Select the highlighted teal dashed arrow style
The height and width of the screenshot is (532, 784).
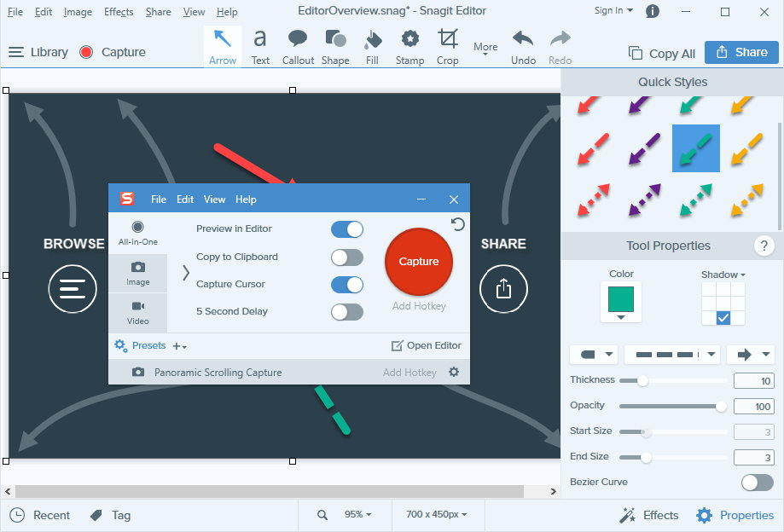(x=696, y=148)
